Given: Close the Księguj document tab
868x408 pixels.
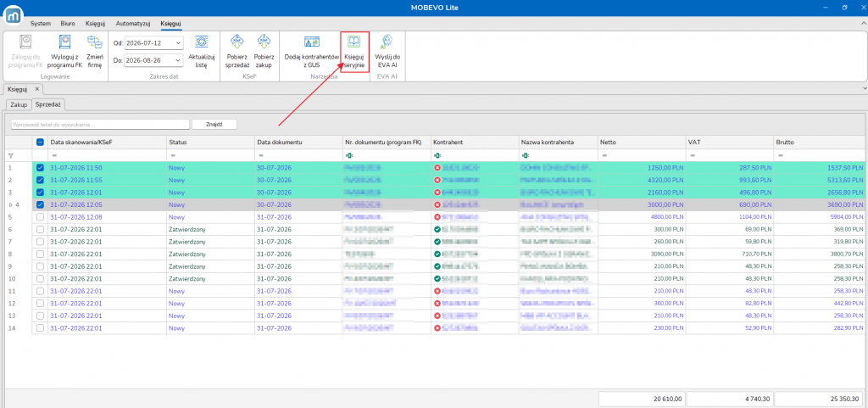Looking at the screenshot, I should coord(37,88).
